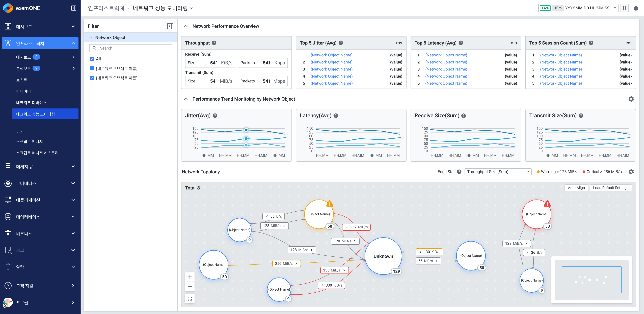Pause live monitoring with pause button
Image resolution: width=644 pixels, height=314 pixels.
click(x=624, y=8)
